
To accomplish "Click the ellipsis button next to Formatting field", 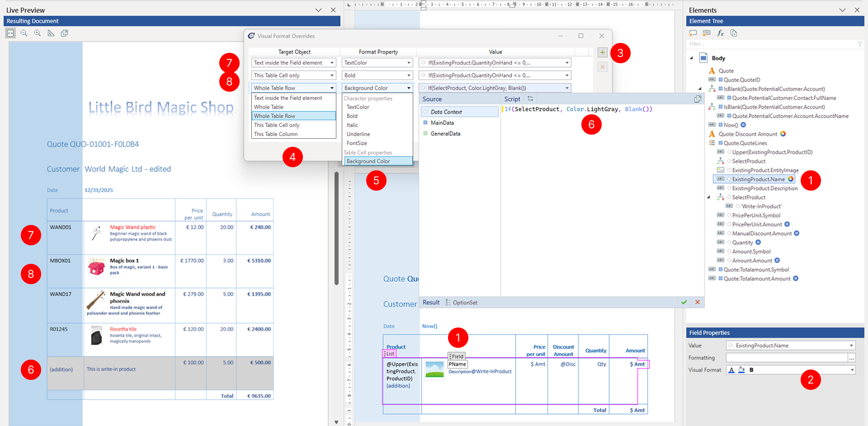I will coord(852,358).
